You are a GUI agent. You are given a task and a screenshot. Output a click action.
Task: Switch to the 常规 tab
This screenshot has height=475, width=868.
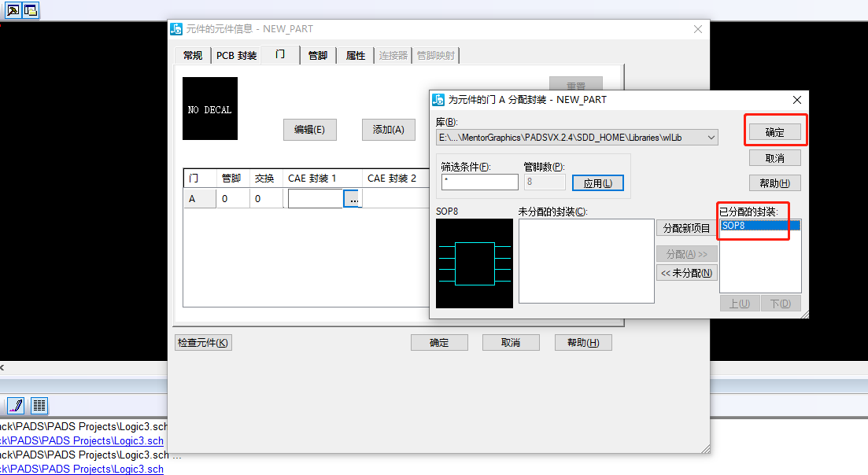coord(192,55)
